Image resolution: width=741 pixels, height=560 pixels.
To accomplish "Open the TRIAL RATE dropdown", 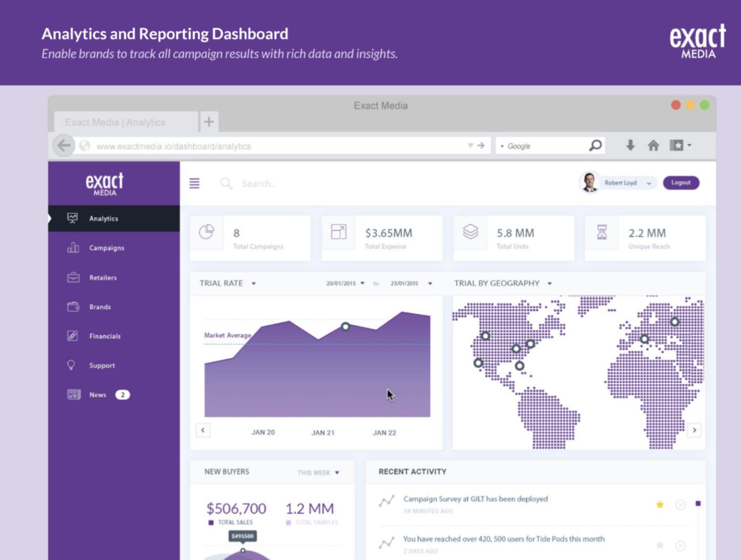I will click(x=254, y=284).
